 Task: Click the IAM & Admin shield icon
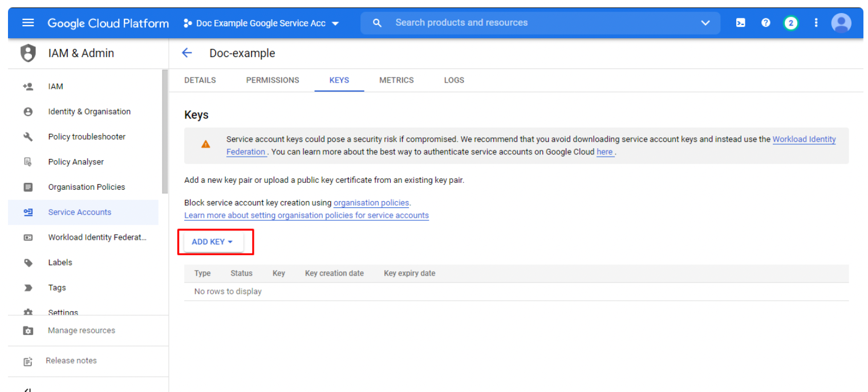[x=27, y=54]
